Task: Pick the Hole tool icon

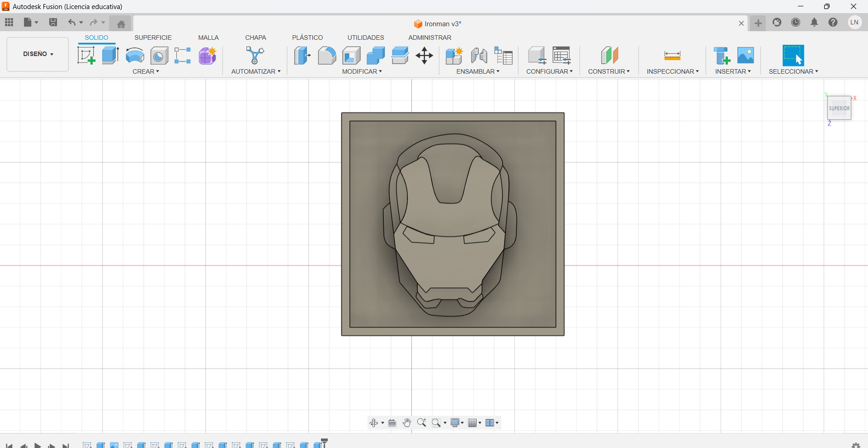Action: click(159, 56)
